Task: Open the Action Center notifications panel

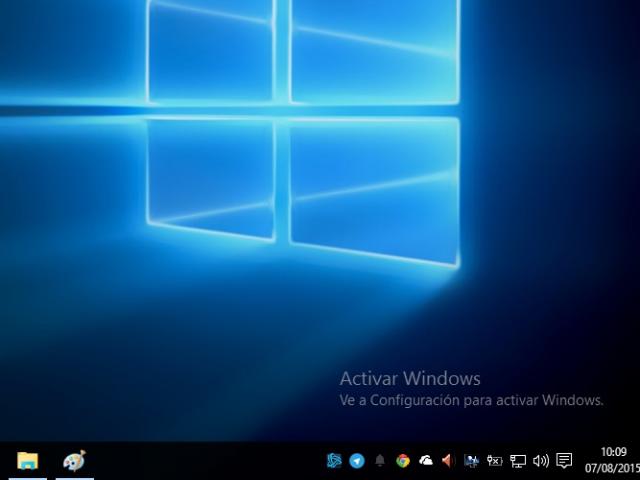Action: (x=564, y=461)
